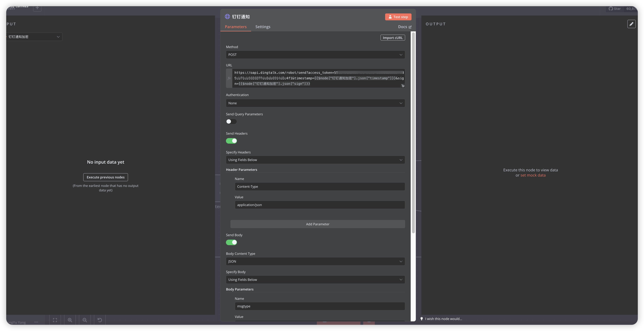Expand the URL field editor icon
The image size is (644, 331).
403,86
